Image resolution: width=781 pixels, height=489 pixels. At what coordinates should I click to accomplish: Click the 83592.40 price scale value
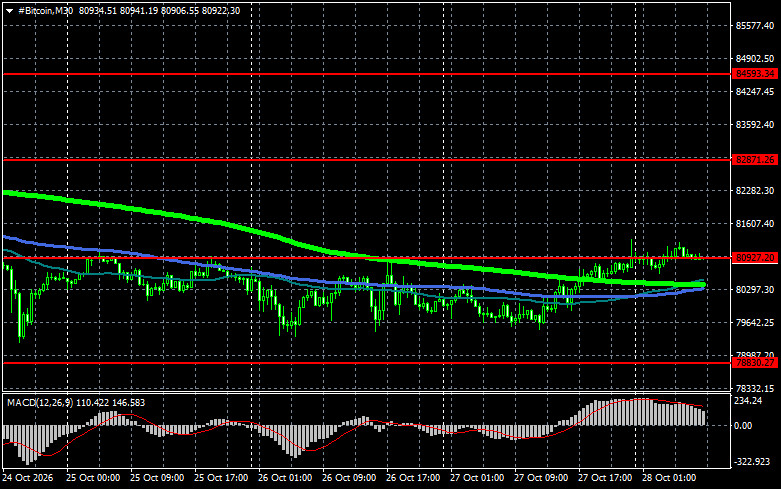pyautogui.click(x=755, y=124)
